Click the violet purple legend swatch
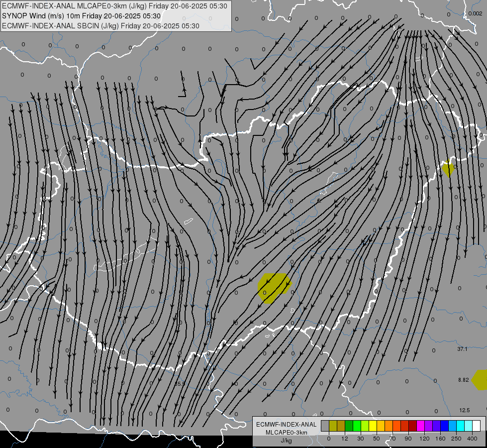This screenshot has height=448, width=487. (429, 426)
